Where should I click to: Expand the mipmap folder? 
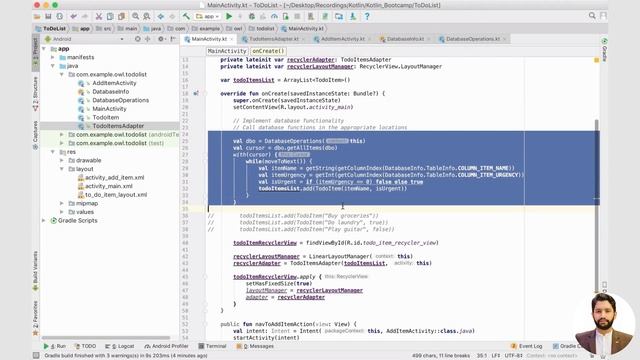pyautogui.click(x=62, y=203)
